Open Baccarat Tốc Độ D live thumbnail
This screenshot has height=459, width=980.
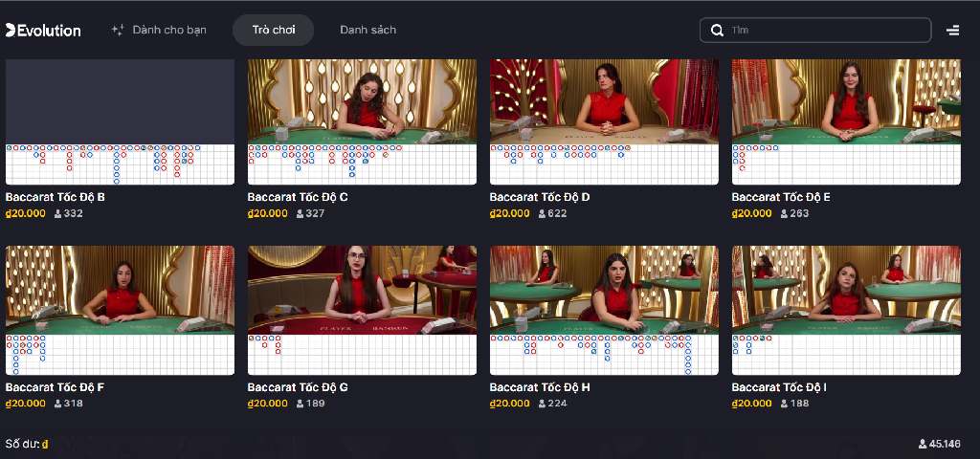click(x=604, y=101)
